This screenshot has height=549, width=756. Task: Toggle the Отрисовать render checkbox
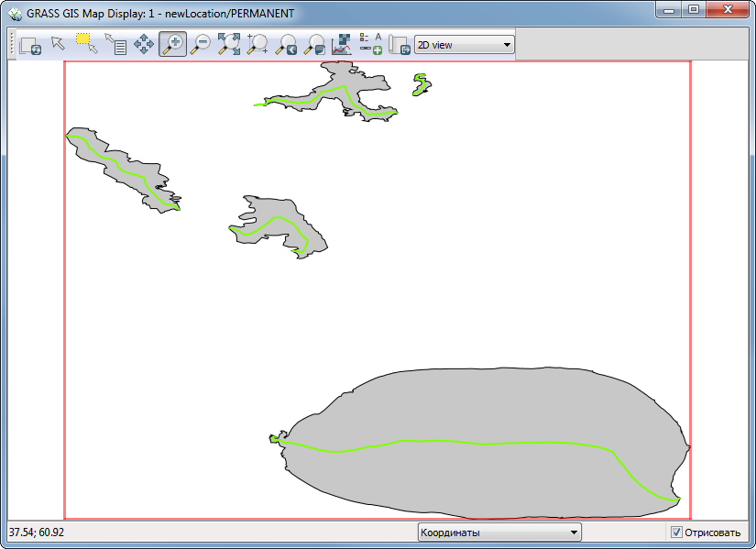pyautogui.click(x=676, y=533)
